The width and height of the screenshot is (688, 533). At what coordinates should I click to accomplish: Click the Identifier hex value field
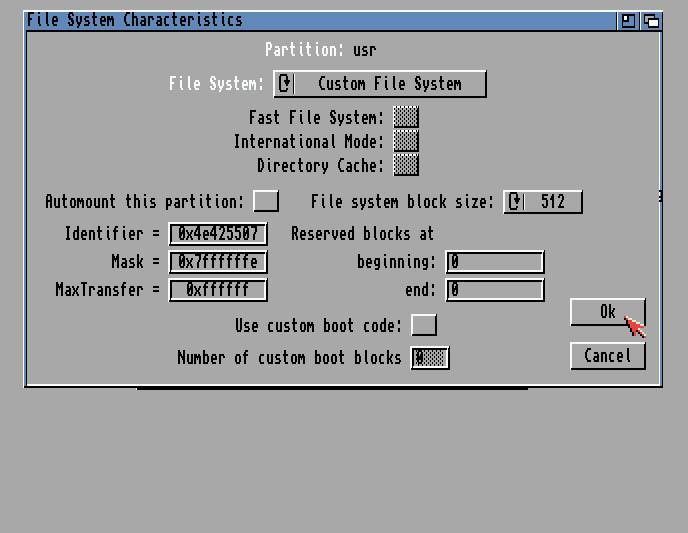(218, 234)
